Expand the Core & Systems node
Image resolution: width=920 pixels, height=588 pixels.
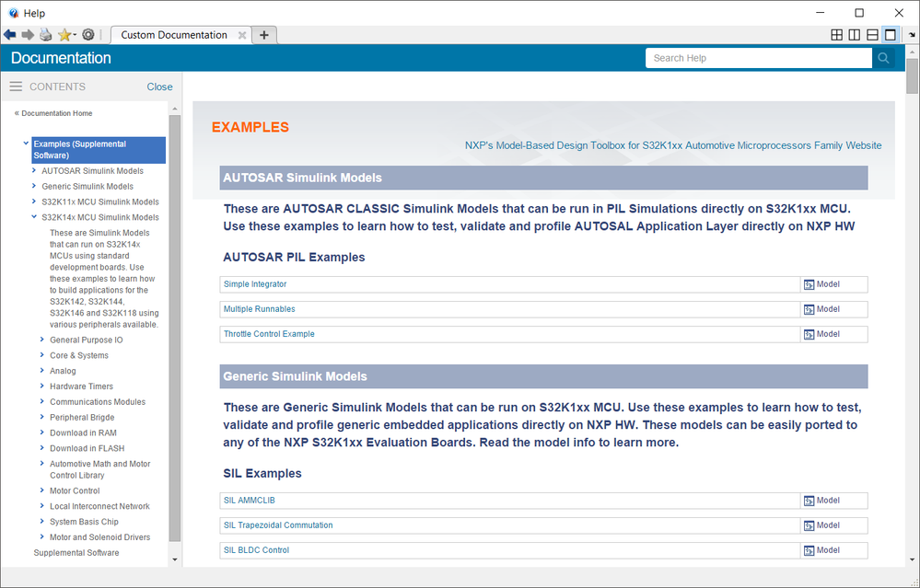tap(42, 354)
